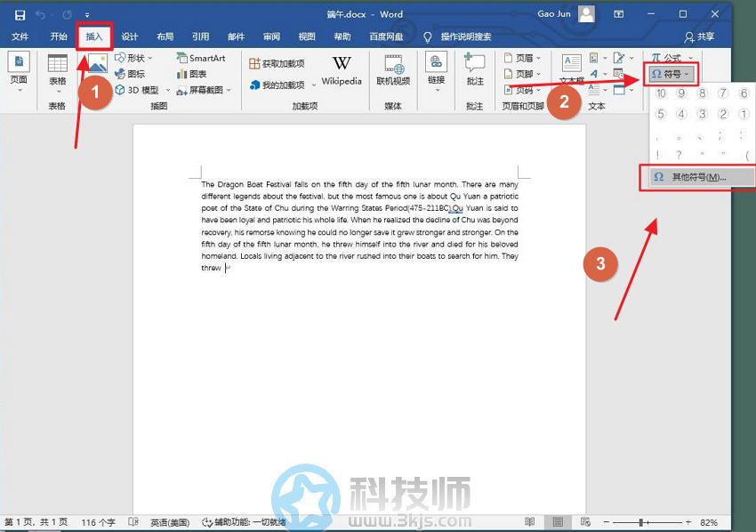Insert the circled 2 symbol
Screen dimensions: 756x532
pyautogui.click(x=723, y=114)
